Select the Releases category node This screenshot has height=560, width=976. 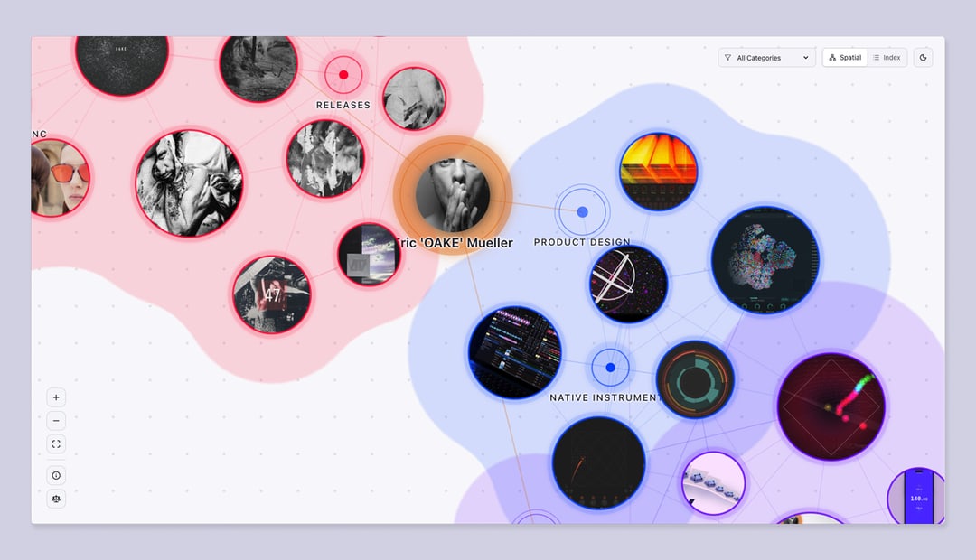343,75
